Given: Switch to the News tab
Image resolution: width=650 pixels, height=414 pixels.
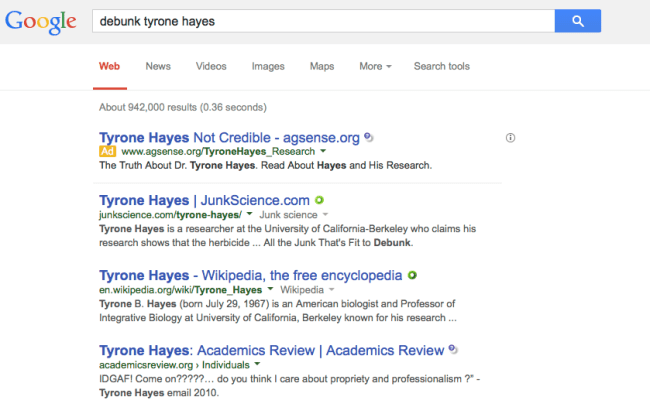Looking at the screenshot, I should [158, 67].
